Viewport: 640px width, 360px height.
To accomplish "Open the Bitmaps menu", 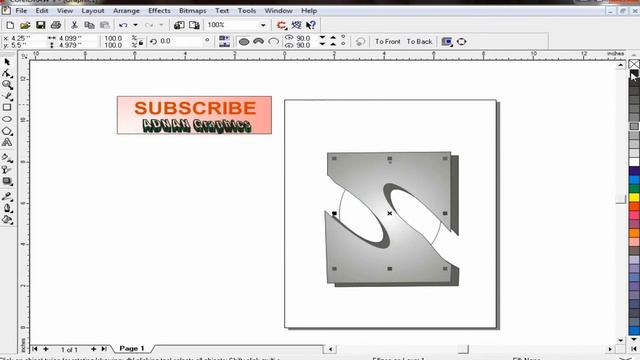I will [193, 11].
